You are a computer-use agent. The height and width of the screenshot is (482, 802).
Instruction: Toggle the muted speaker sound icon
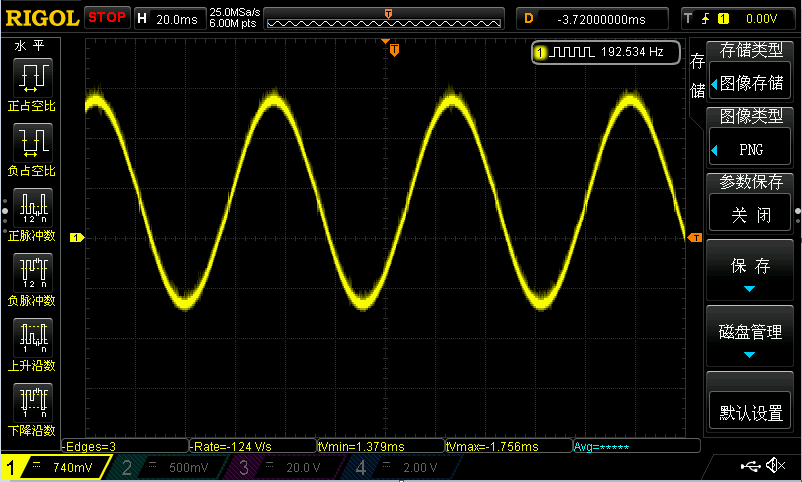775,465
